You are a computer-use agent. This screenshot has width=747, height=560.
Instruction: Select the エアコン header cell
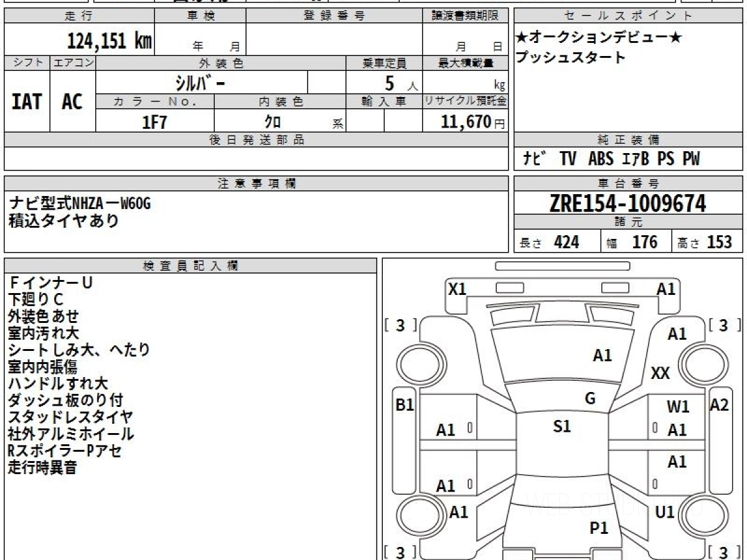coord(73,63)
